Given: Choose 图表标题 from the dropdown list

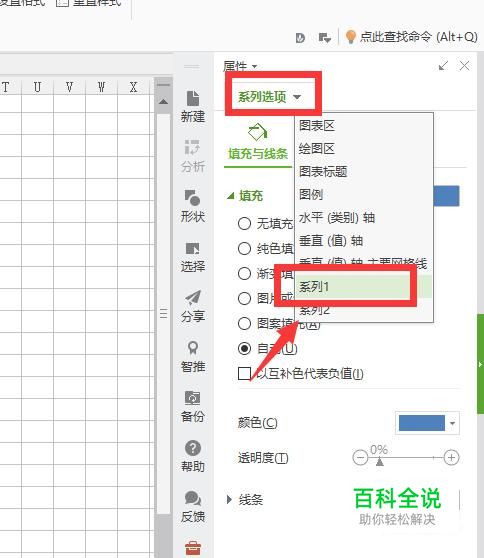Looking at the screenshot, I should tap(364, 172).
